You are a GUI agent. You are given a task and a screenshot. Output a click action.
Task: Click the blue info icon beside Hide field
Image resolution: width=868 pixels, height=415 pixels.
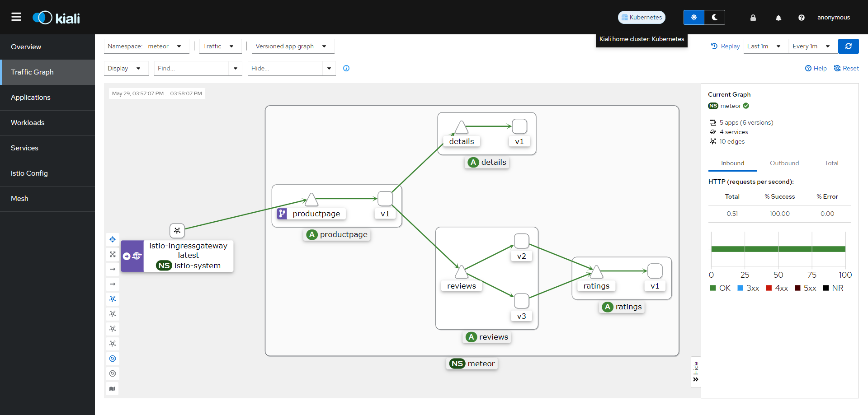[346, 68]
